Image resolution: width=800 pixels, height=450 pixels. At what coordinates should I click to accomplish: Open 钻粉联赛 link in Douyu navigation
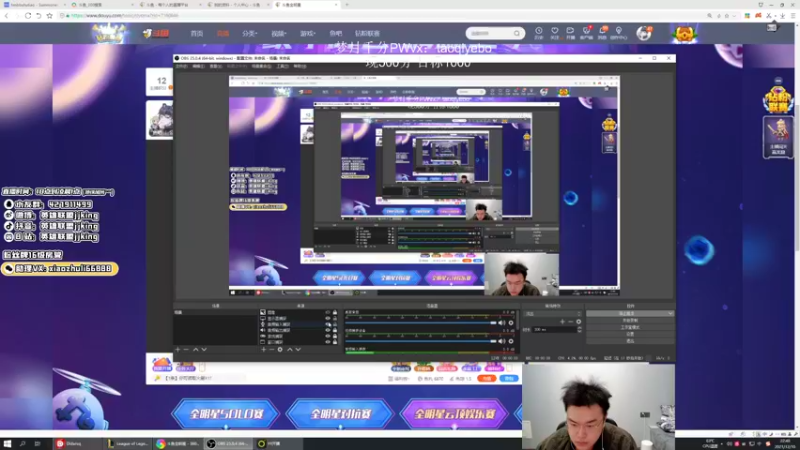point(367,33)
